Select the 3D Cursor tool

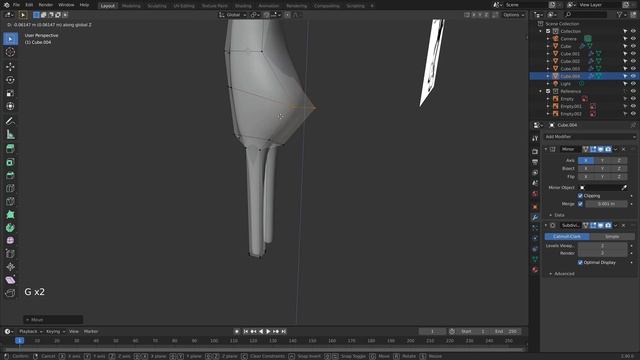click(10, 52)
